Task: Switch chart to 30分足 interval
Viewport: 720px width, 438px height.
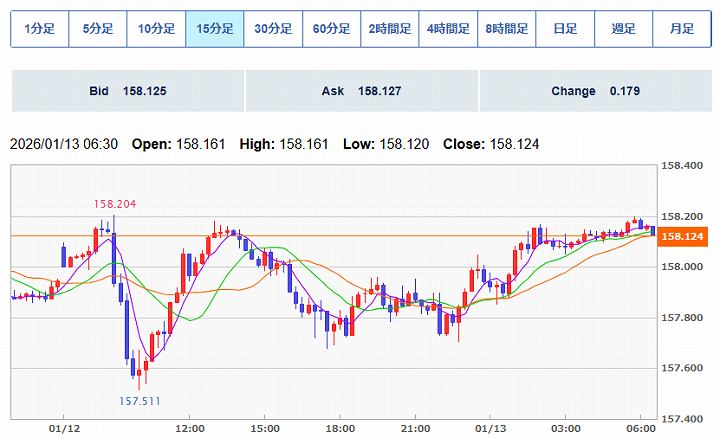Action: (273, 29)
